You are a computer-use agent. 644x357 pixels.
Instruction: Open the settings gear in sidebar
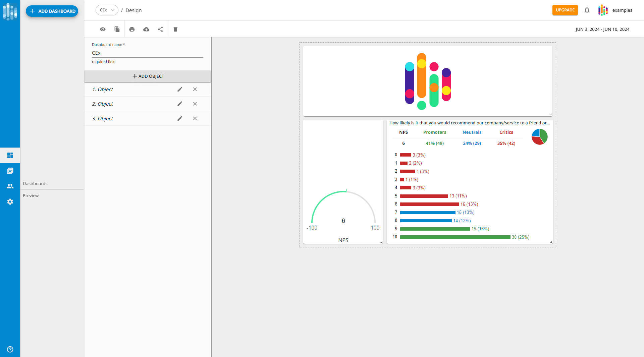pos(10,202)
